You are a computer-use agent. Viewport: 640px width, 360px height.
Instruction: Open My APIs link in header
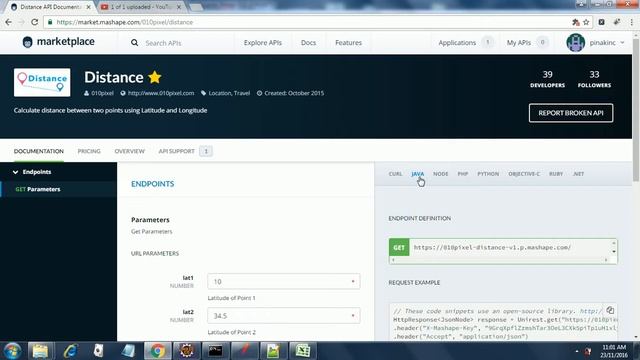pyautogui.click(x=518, y=42)
